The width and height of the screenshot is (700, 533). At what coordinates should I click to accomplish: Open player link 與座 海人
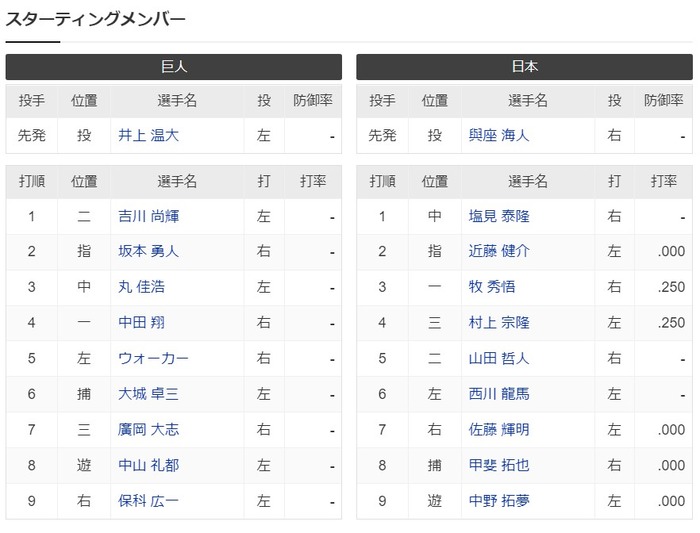click(499, 135)
